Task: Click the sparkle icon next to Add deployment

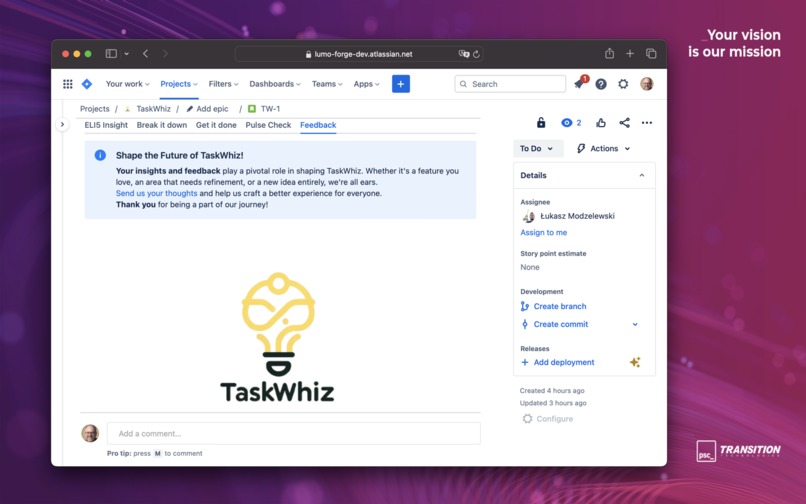Action: point(635,362)
